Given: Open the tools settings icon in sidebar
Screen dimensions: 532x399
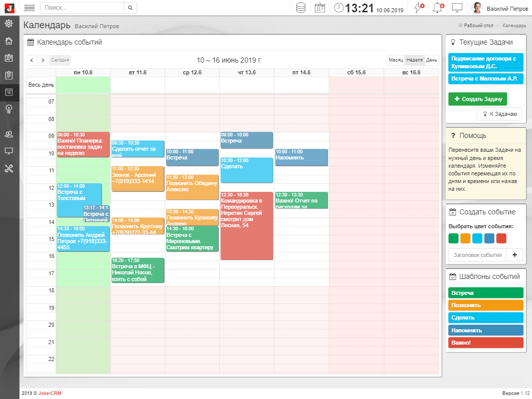Looking at the screenshot, I should [9, 168].
